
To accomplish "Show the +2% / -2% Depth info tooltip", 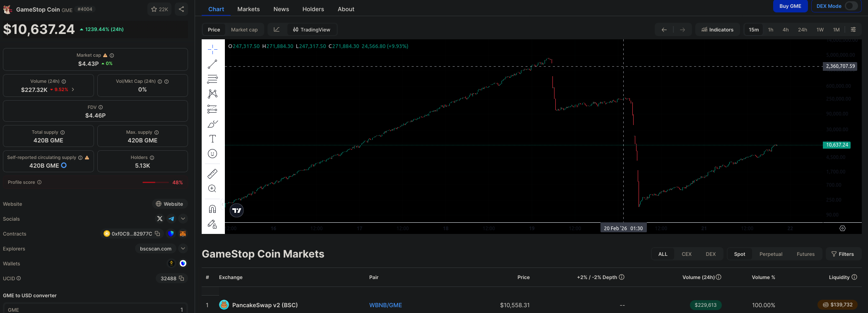I will click(622, 277).
